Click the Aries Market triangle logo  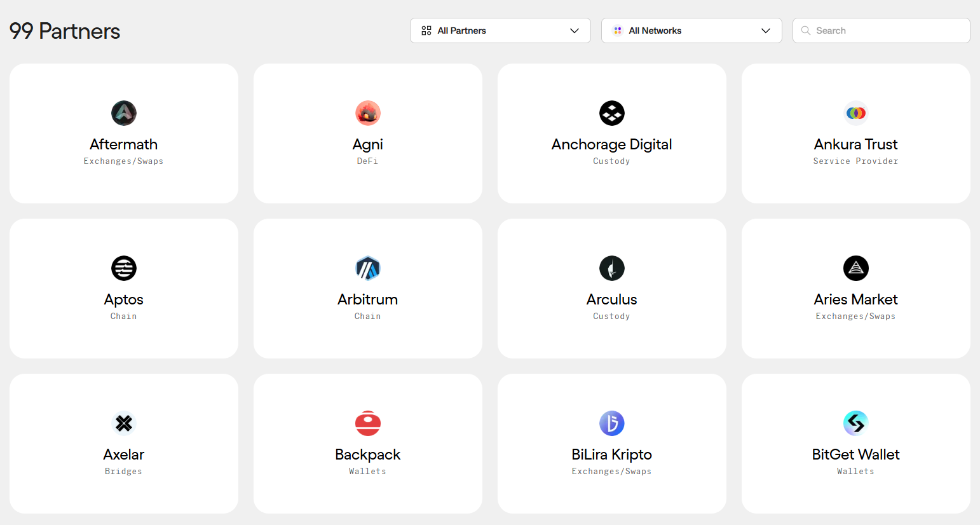pyautogui.click(x=856, y=268)
